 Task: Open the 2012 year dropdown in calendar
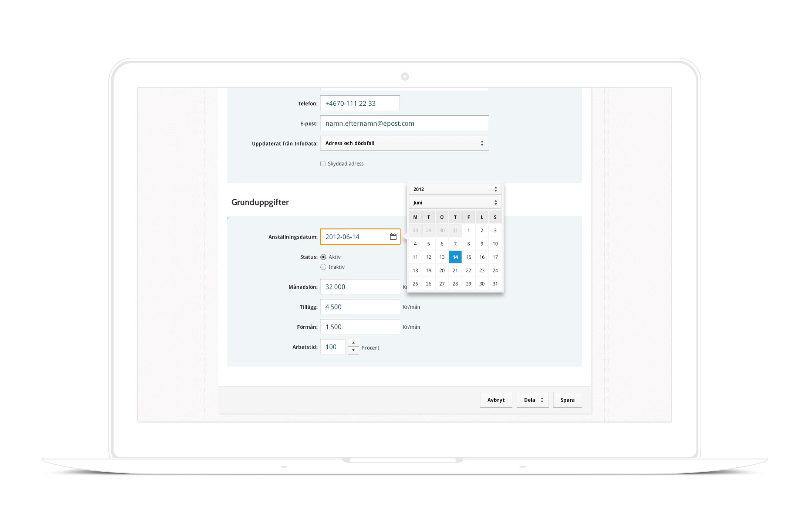pos(455,189)
